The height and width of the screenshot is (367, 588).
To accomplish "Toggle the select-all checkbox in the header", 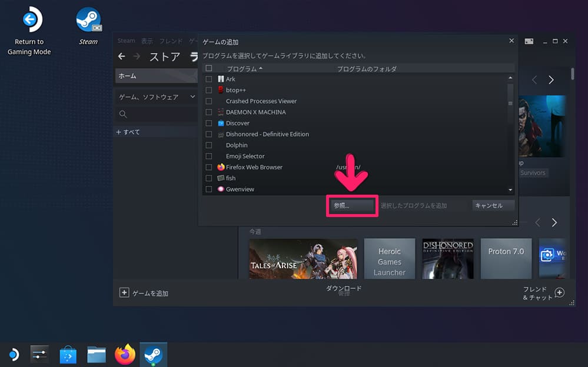I will [209, 68].
